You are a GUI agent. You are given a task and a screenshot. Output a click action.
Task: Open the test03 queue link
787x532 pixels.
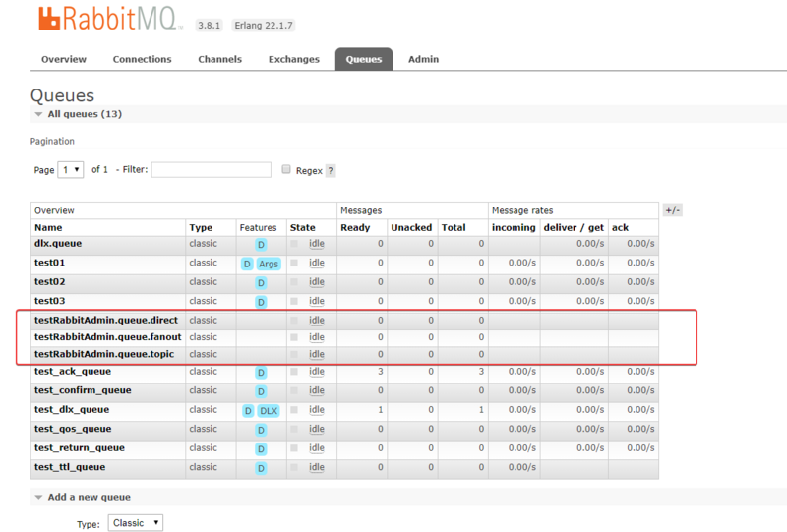click(50, 301)
